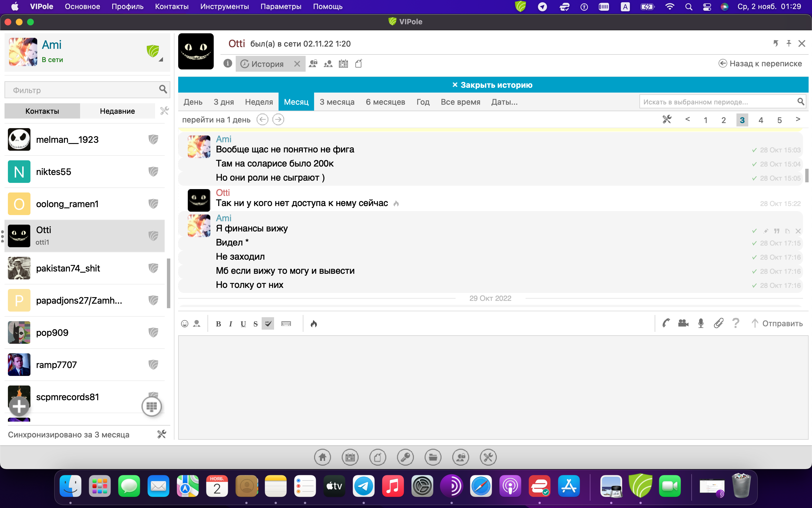The height and width of the screenshot is (508, 812).
Task: Click VIPole shield icon in menu bar
Action: point(520,6)
